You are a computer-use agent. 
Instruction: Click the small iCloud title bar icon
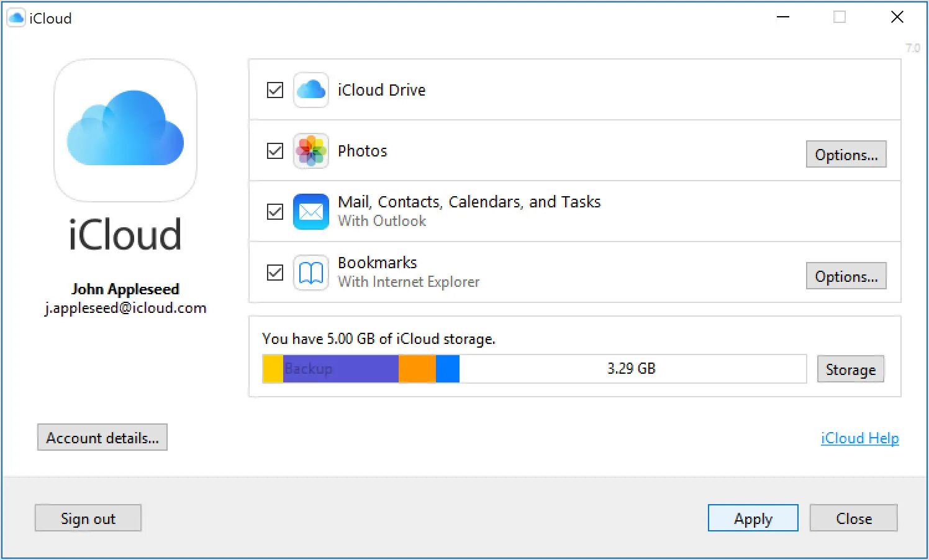pos(16,18)
